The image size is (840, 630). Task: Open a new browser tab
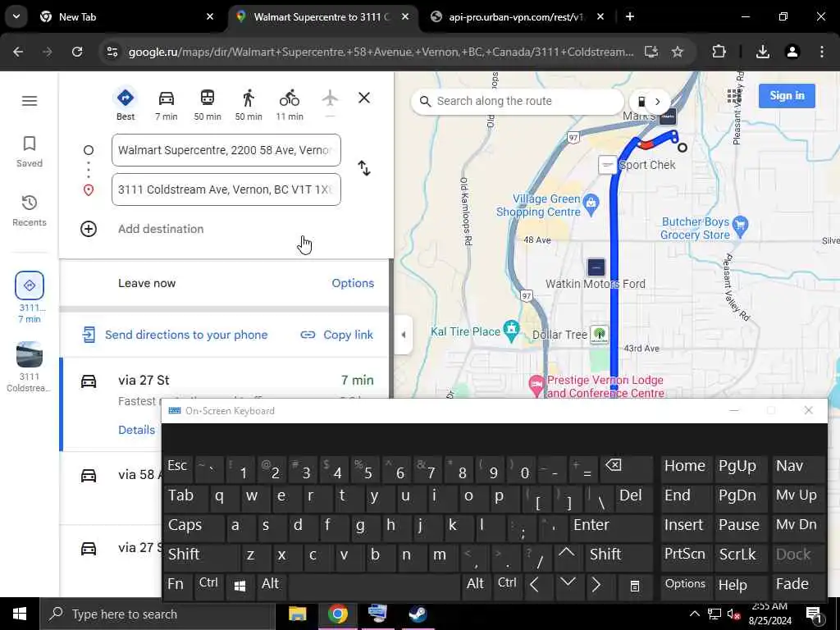point(630,17)
